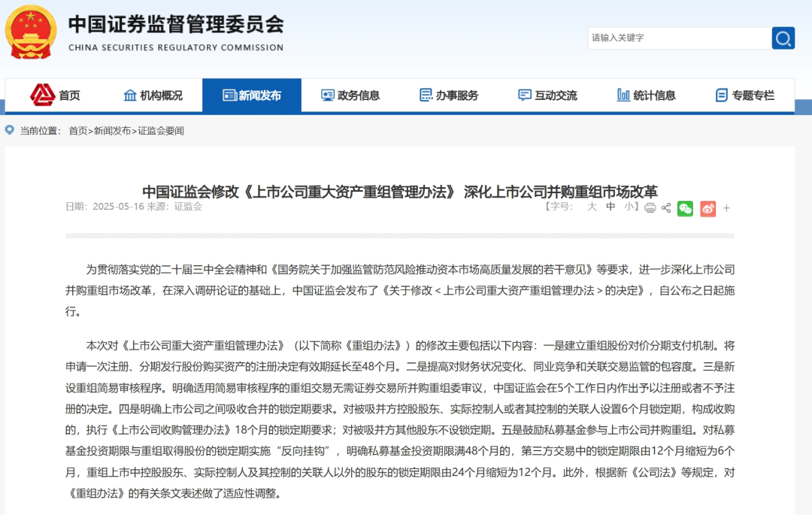
Task: Click the search magnifier button
Action: (x=783, y=38)
